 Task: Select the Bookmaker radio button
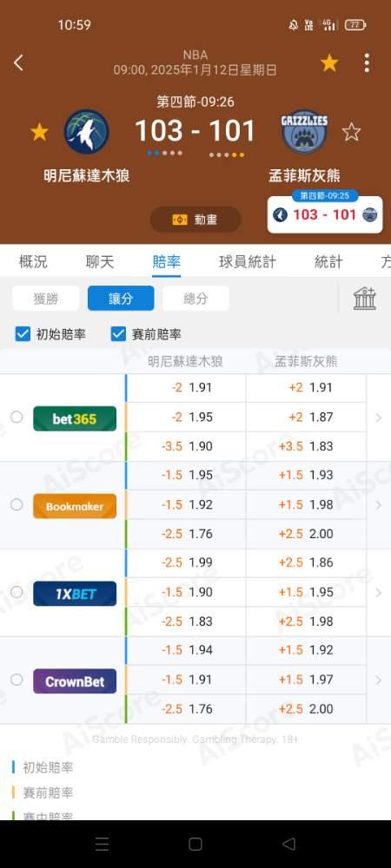click(17, 505)
